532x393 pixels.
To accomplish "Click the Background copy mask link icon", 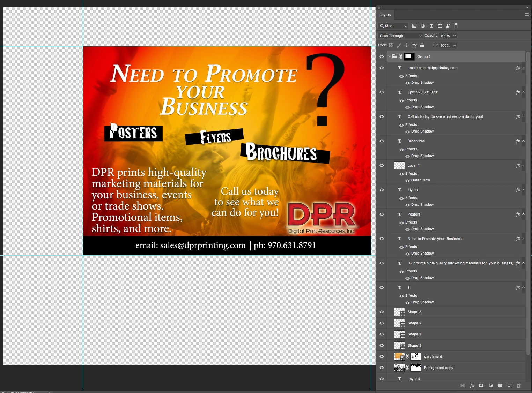I will point(407,368).
